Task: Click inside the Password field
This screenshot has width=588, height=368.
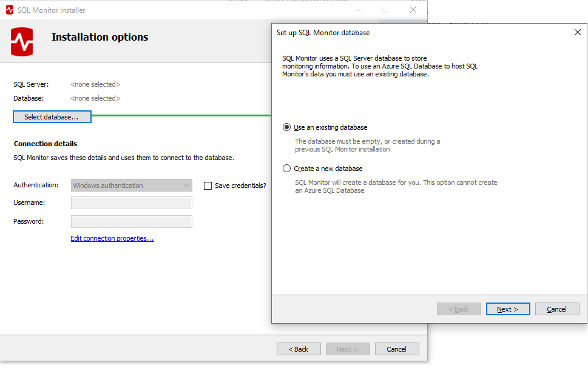Action: point(131,221)
